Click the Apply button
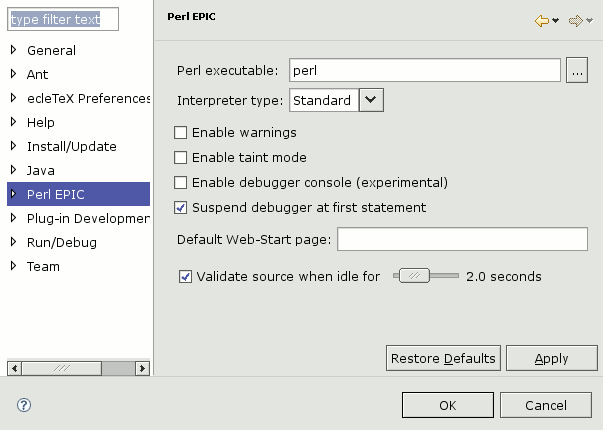Image resolution: width=603 pixels, height=430 pixels. [x=551, y=358]
